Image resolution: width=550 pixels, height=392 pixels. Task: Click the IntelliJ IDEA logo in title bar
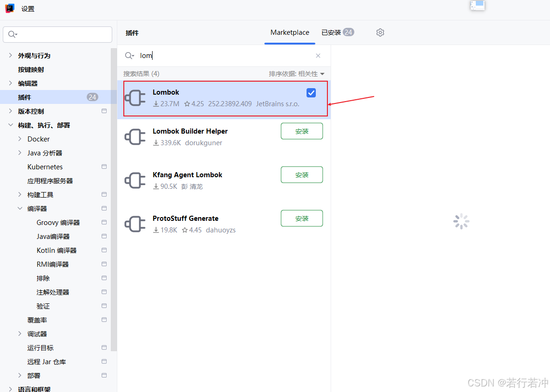click(10, 8)
